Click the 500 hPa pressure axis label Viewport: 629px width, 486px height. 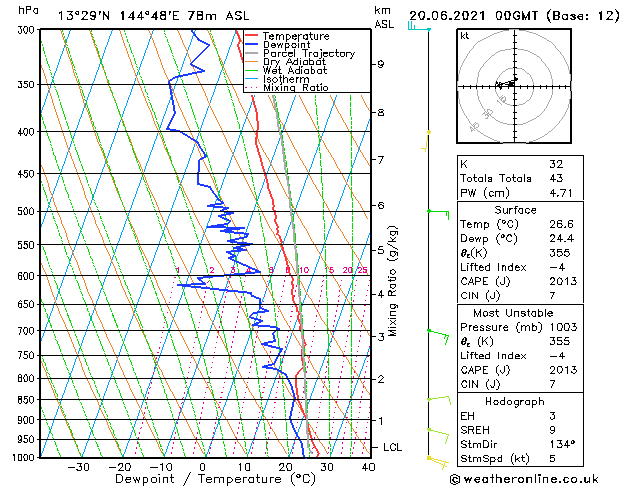click(x=28, y=211)
